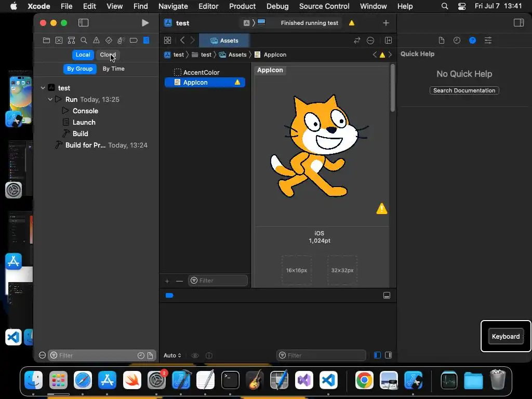Open the Issue navigator warning icon
This screenshot has height=399, width=532.
click(96, 41)
